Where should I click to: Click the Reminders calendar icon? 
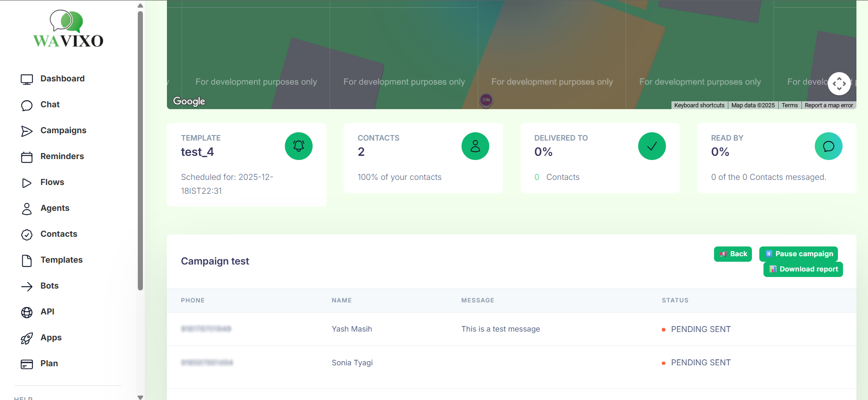(27, 157)
